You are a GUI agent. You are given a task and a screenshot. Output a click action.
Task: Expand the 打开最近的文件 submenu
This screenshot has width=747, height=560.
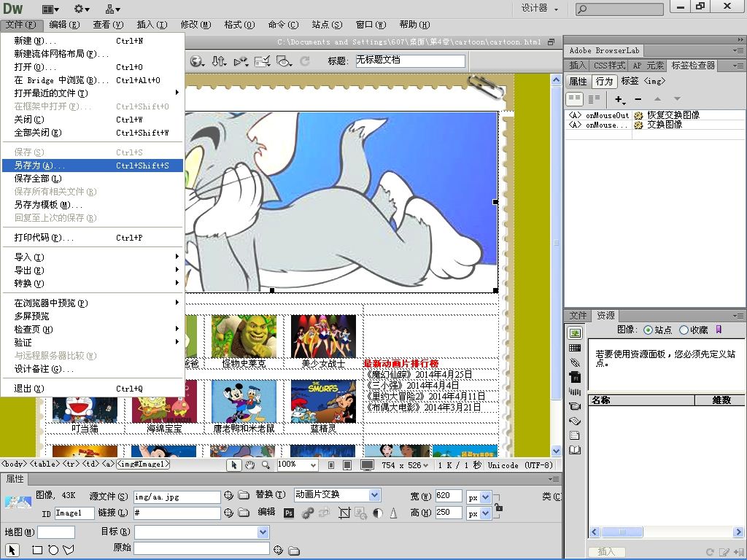point(93,93)
